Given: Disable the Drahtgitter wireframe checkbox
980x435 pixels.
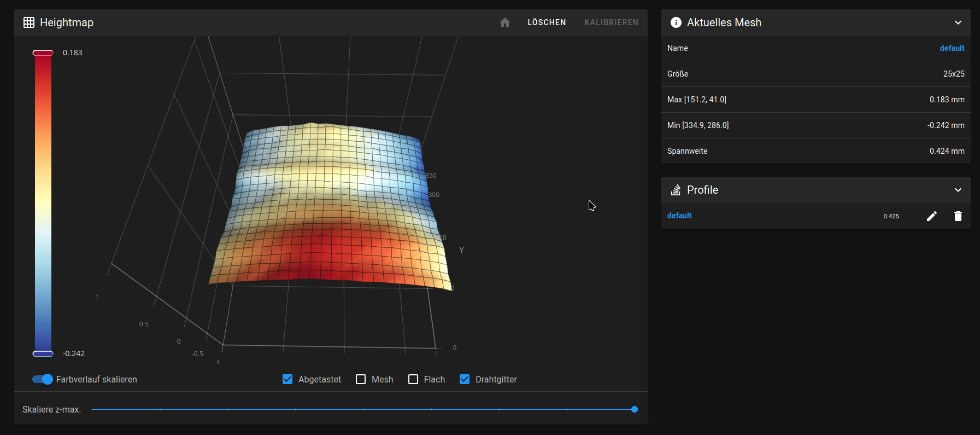Looking at the screenshot, I should tap(465, 379).
